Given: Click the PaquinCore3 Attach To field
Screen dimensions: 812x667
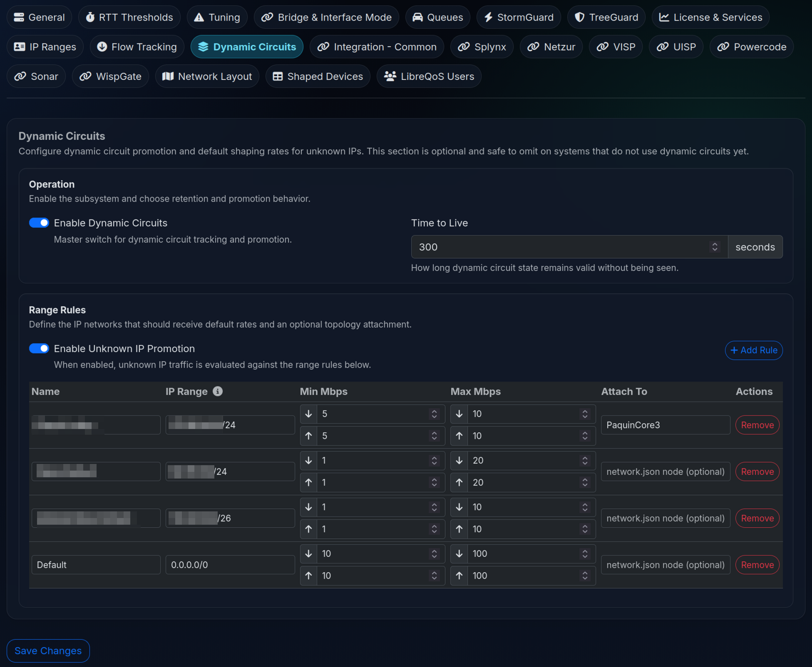Looking at the screenshot, I should pyautogui.click(x=665, y=425).
